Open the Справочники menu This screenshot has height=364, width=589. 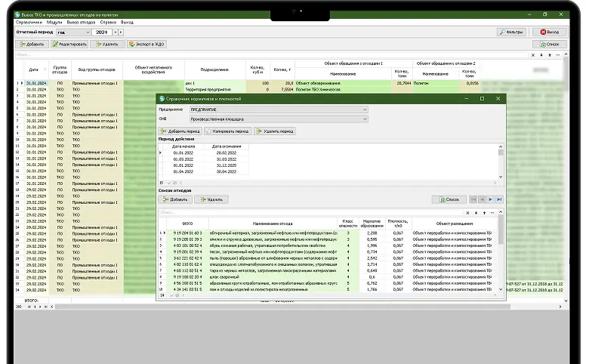(28, 22)
